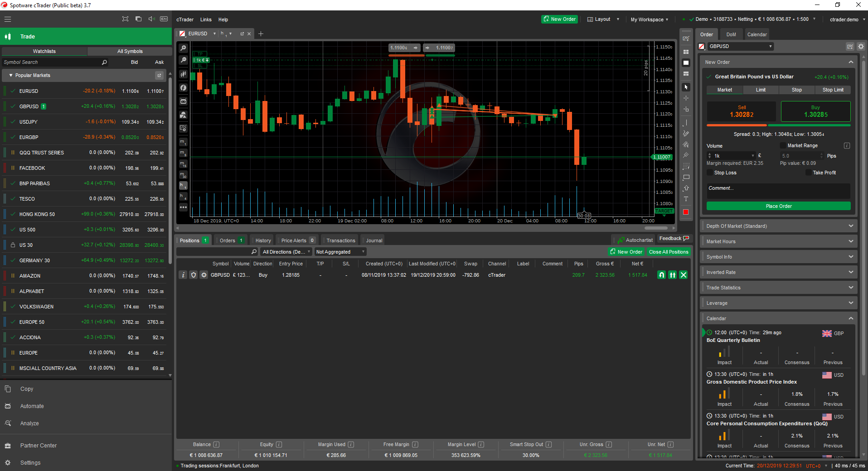The width and height of the screenshot is (868, 471).
Task: Select the Fibonacci retracement tool
Action: point(686,166)
